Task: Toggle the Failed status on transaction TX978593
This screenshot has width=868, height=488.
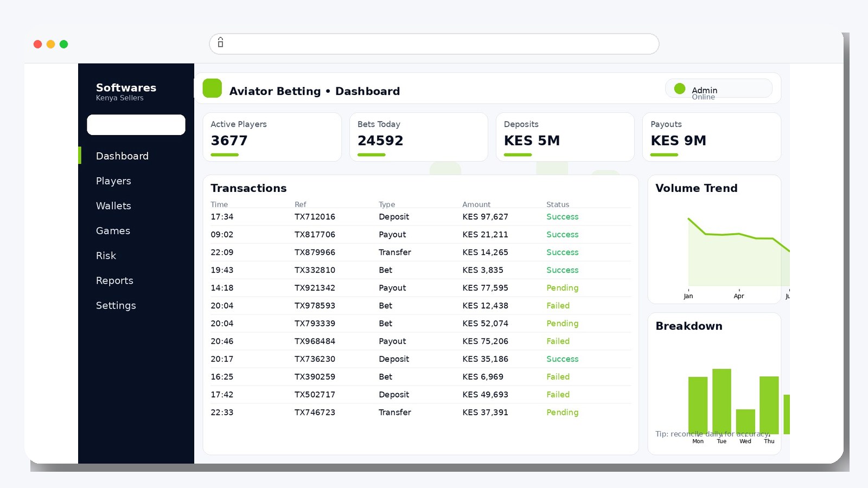Action: pyautogui.click(x=558, y=305)
